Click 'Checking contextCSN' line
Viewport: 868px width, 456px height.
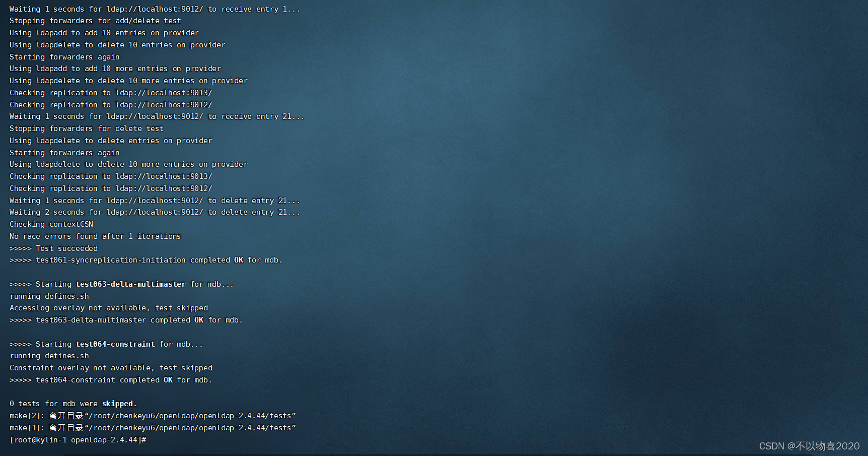51,224
